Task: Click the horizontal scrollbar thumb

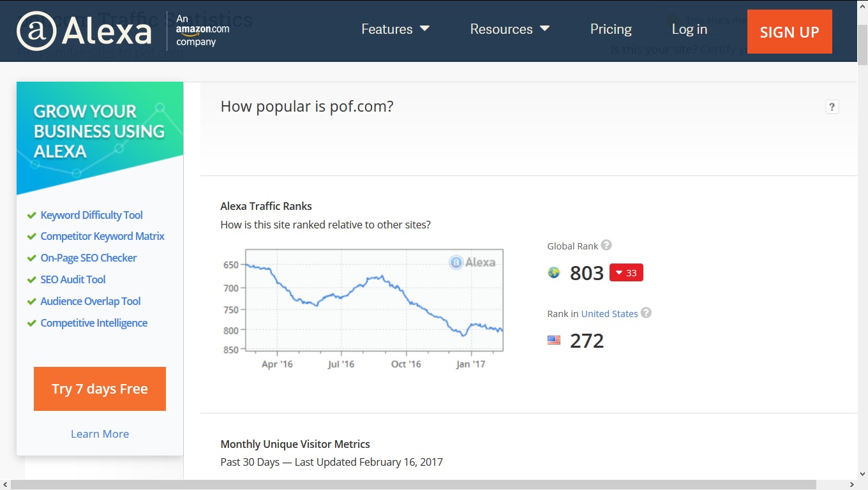Action: click(414, 484)
